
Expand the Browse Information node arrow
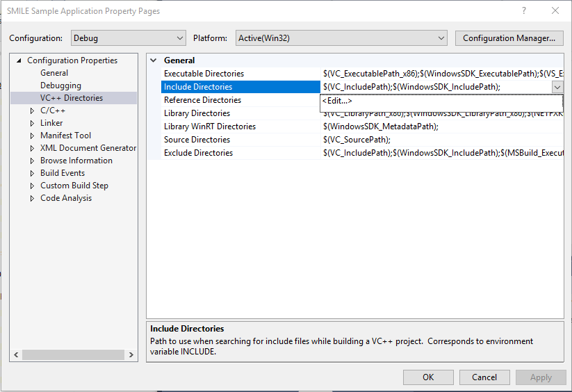32,161
